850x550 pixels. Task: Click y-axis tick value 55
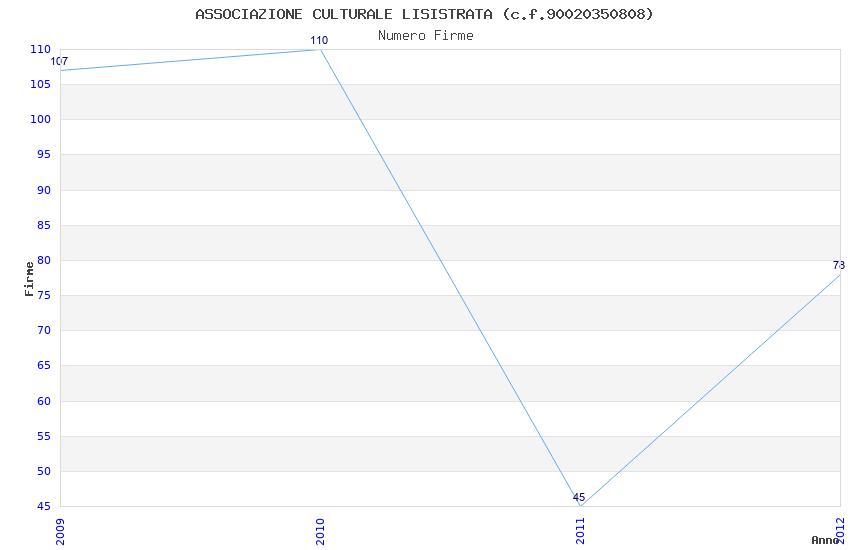click(44, 437)
